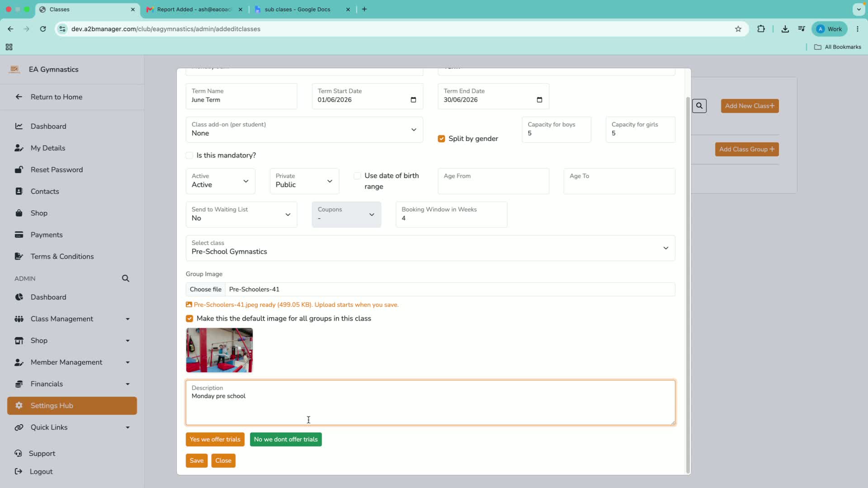Uncheck Split by gender checkbox
The image size is (868, 488).
(442, 139)
